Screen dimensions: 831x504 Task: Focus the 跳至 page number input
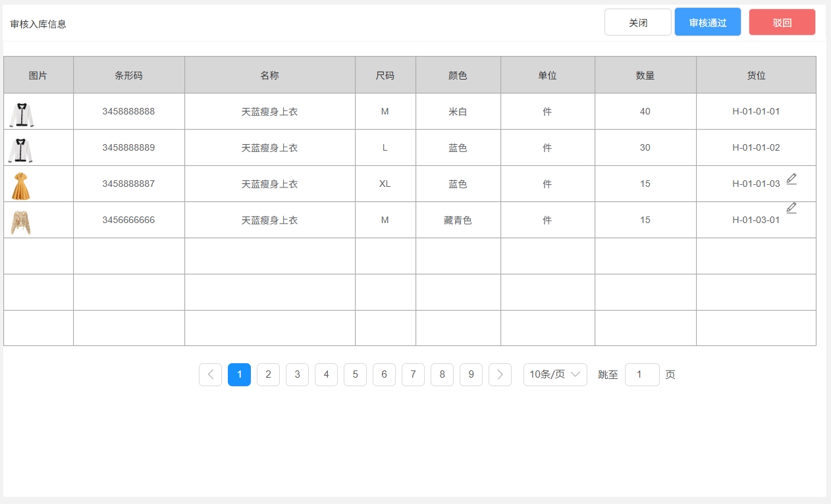[642, 374]
